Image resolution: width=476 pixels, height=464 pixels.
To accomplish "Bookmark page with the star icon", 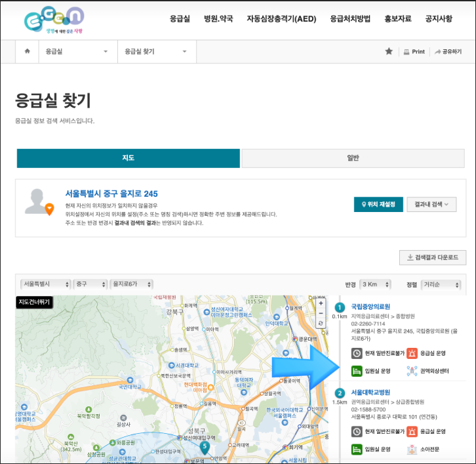I will [x=389, y=51].
